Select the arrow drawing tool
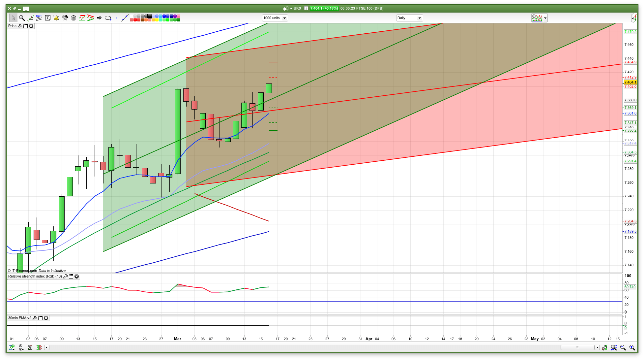Viewport: 644px width, 360px height. tap(99, 18)
